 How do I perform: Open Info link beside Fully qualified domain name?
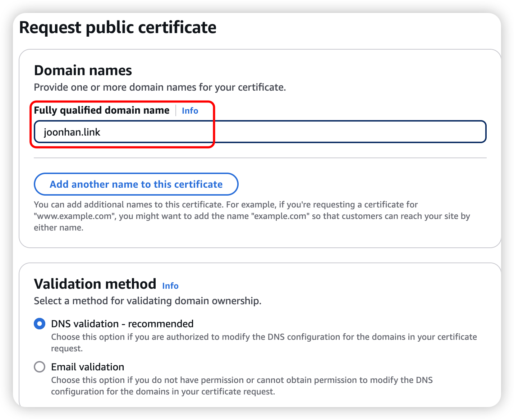tap(190, 111)
